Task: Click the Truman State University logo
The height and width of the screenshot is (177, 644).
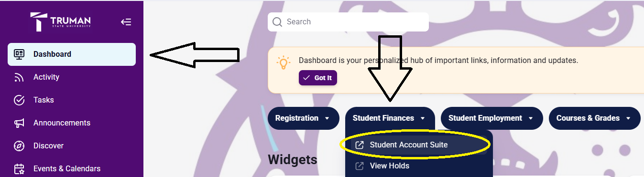Action: click(60, 22)
